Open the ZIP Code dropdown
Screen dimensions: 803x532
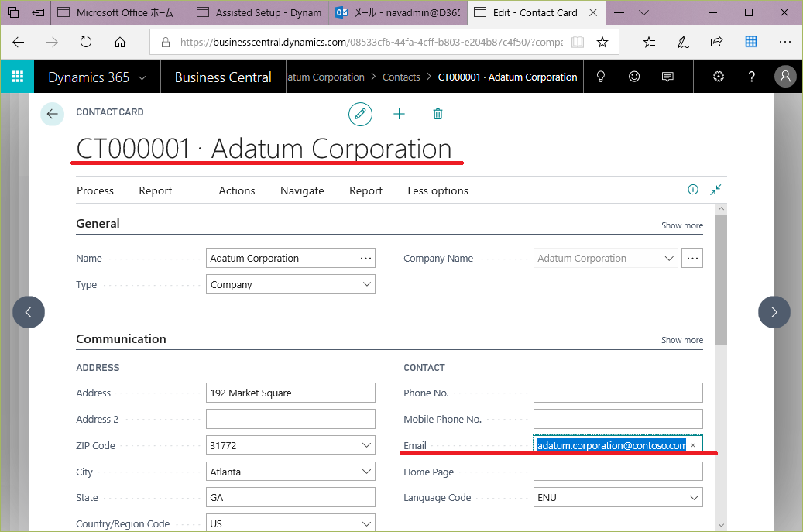pos(367,445)
